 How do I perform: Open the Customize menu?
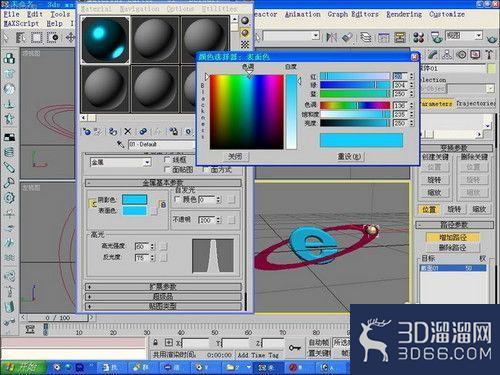tap(447, 14)
